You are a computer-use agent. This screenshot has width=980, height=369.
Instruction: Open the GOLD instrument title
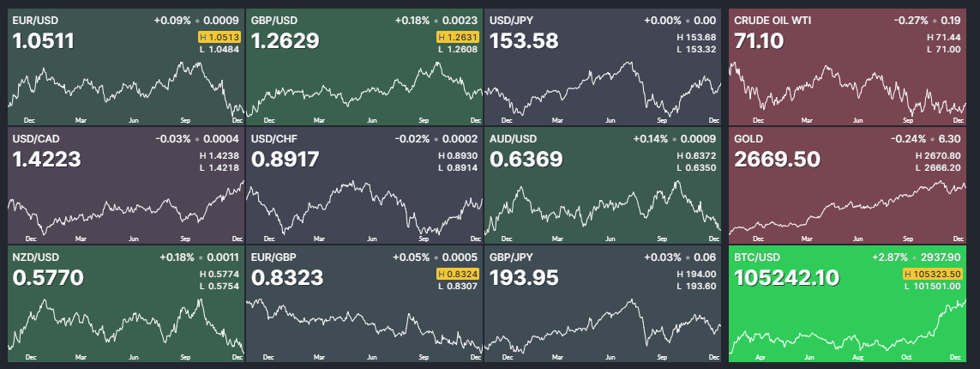(x=749, y=139)
